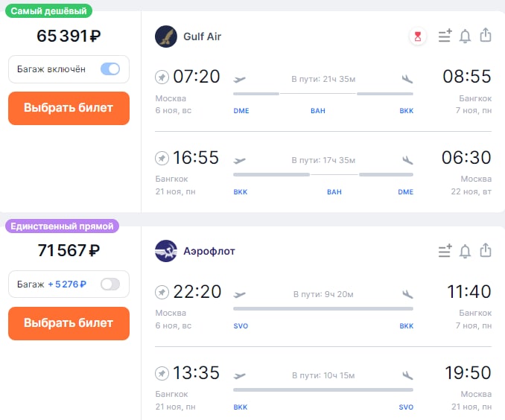The height and width of the screenshot is (420, 505).
Task: Share the Gulf Air ticket
Action: coord(486,35)
